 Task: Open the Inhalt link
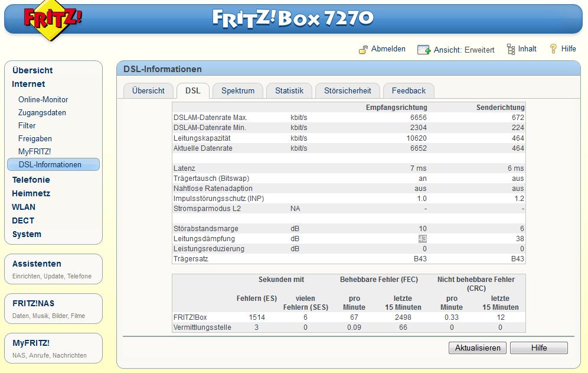pyautogui.click(x=527, y=49)
